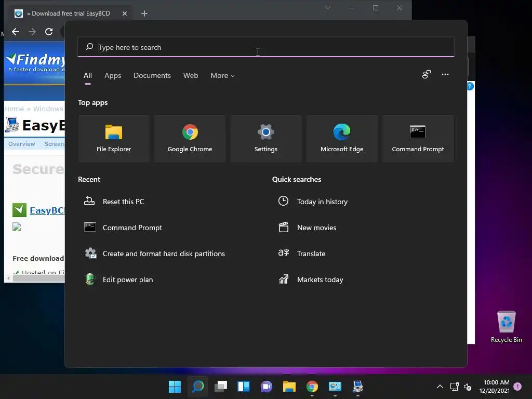
Task: Click the clock icon beside Today in history
Action: point(283,201)
